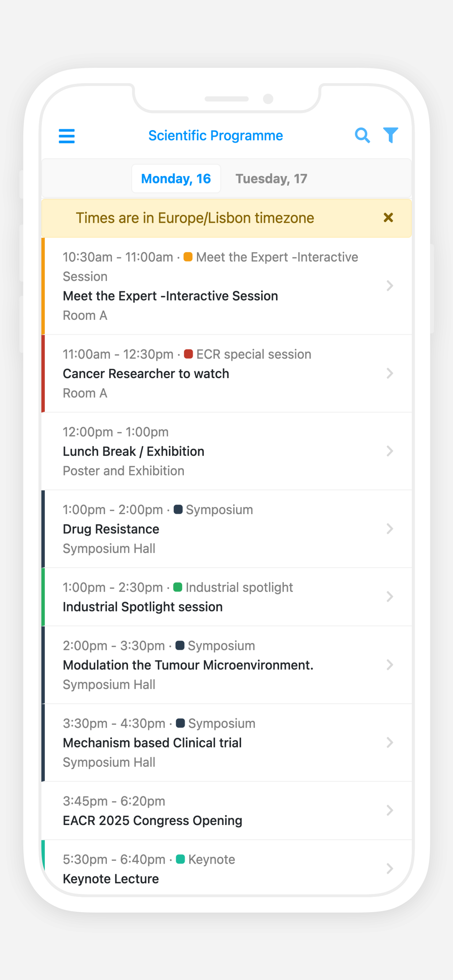The image size is (453, 980).
Task: Click the orange Meet the Expert category dot
Action: click(188, 257)
